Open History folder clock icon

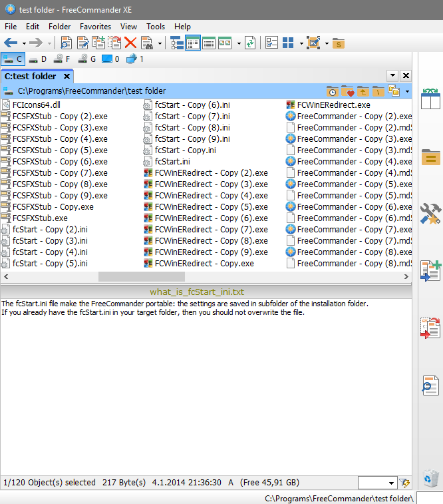(333, 91)
